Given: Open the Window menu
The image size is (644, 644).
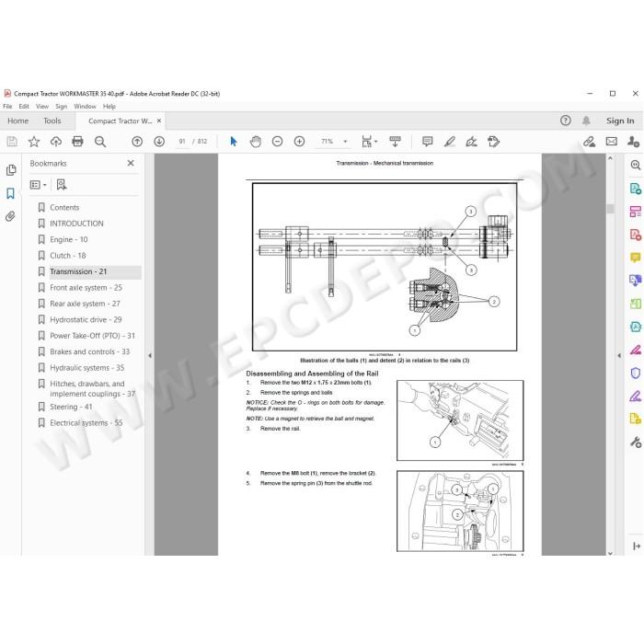Looking at the screenshot, I should coord(85,107).
